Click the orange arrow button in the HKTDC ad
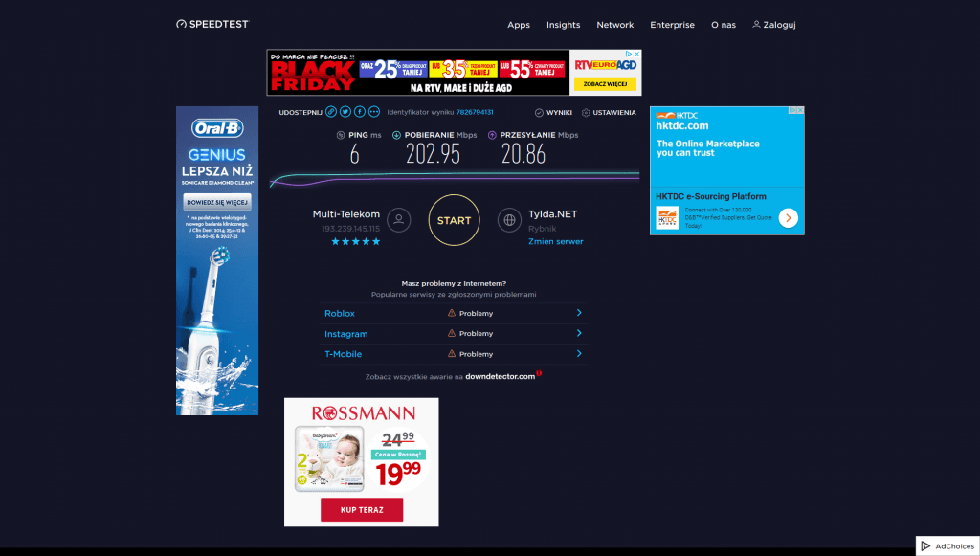980x556 pixels. point(789,218)
